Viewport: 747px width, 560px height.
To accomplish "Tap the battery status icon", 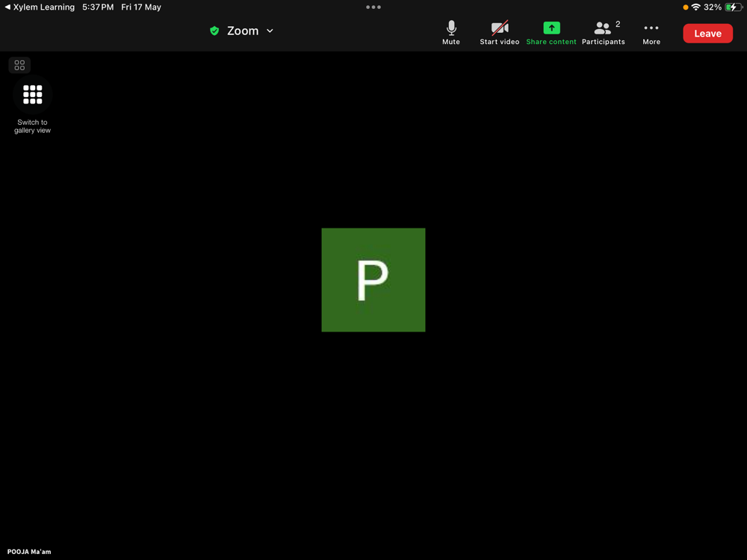I will tap(733, 7).
